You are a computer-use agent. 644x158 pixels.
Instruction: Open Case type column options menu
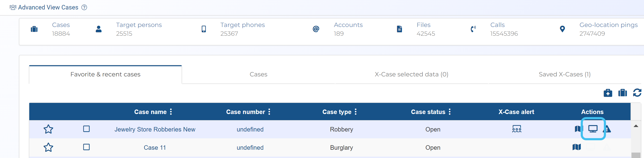pos(355,112)
